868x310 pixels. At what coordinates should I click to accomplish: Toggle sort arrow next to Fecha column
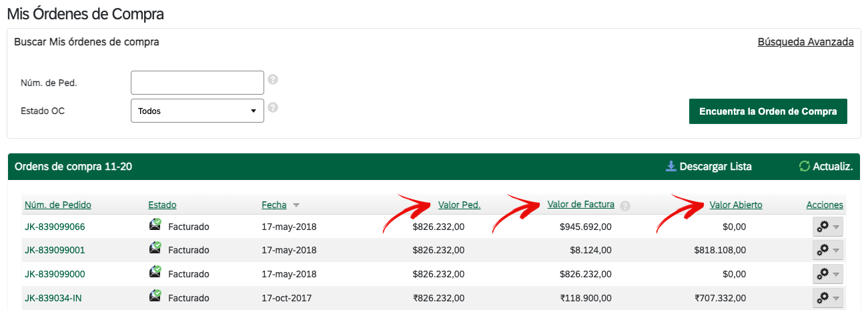[x=296, y=205]
